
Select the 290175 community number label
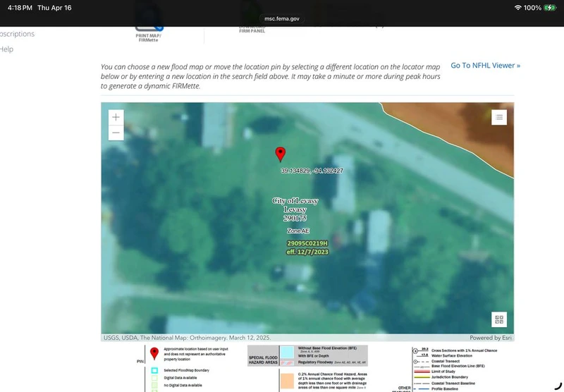pyautogui.click(x=295, y=218)
